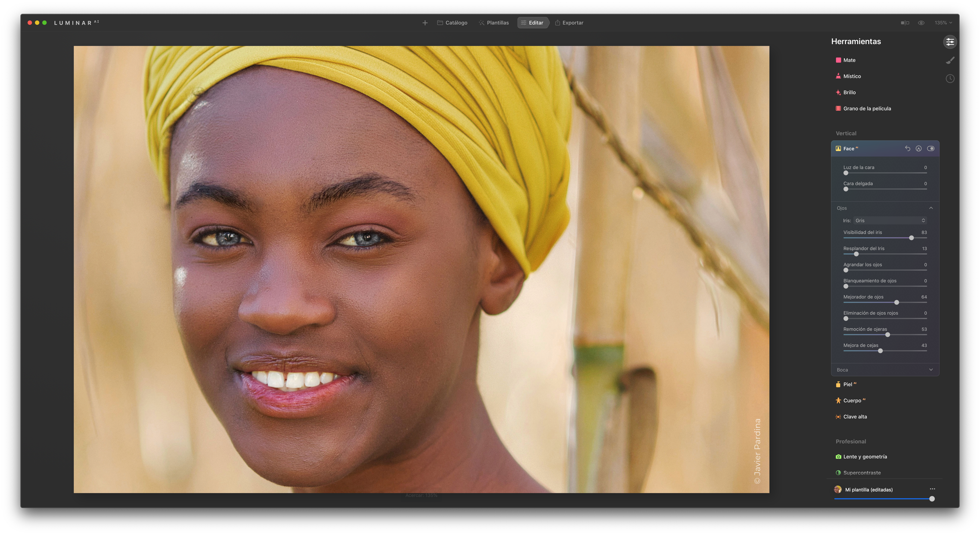Click the Mi plantilla thumbnail avatar
Screen dimensions: 980x535
pyautogui.click(x=837, y=490)
